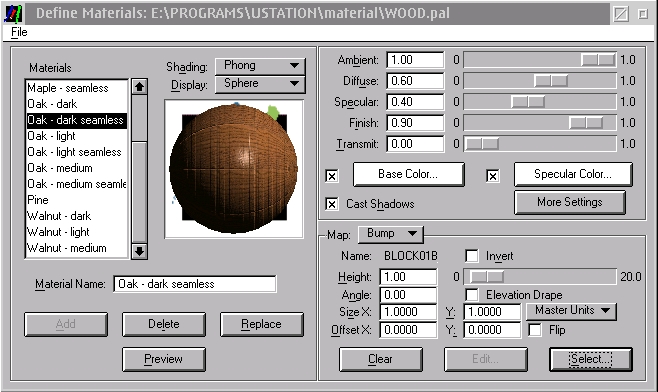Click the Delete material button

[x=164, y=324]
